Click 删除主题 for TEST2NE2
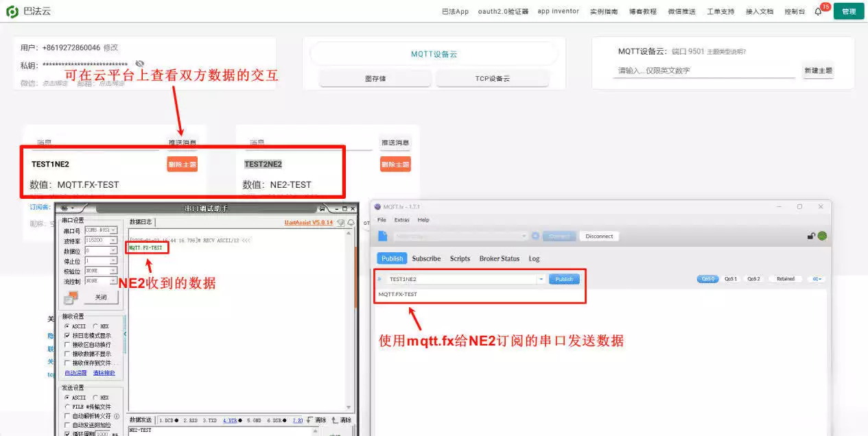 [395, 165]
